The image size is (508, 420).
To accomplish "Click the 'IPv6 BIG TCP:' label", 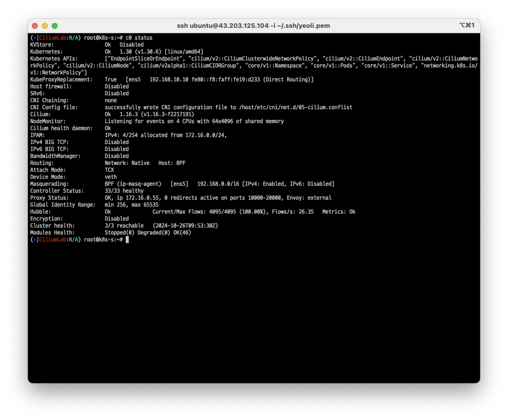I will click(x=49, y=150).
